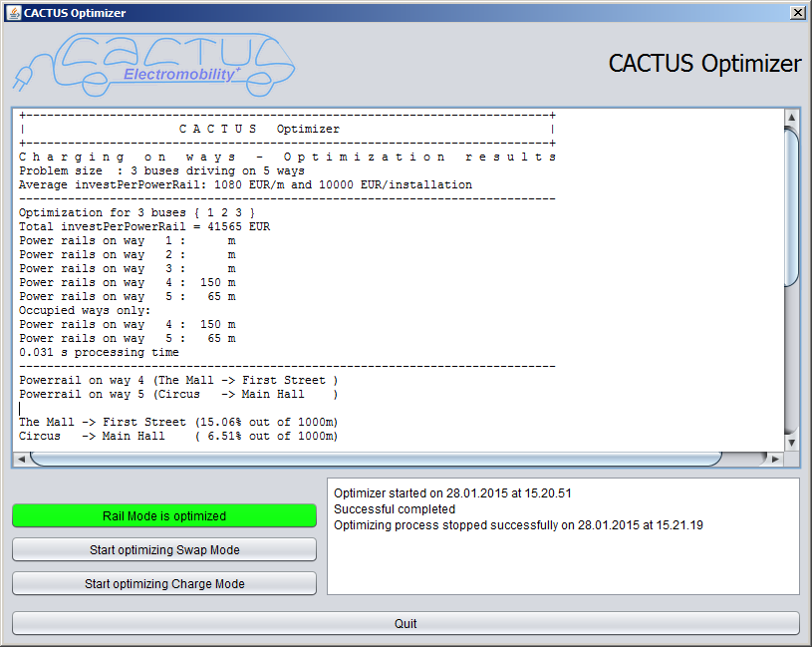Screen dimensions: 812x647
Task: Click the 'C A C T U S Optimizer' banner line
Action: pyautogui.click(x=259, y=129)
